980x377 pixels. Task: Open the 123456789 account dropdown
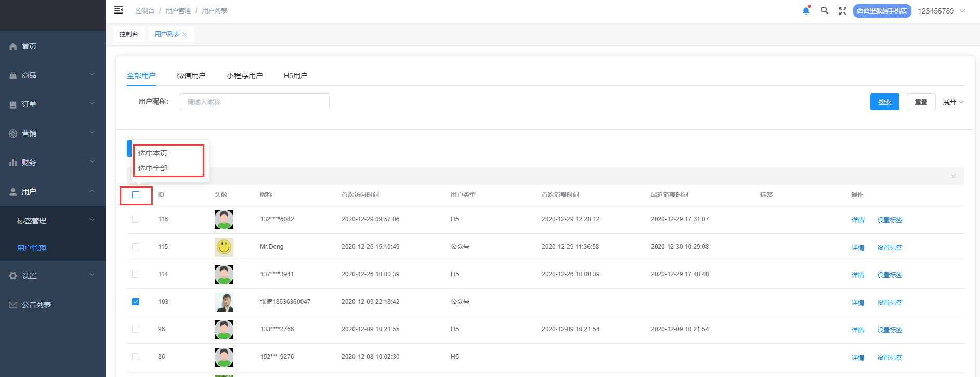click(x=941, y=11)
